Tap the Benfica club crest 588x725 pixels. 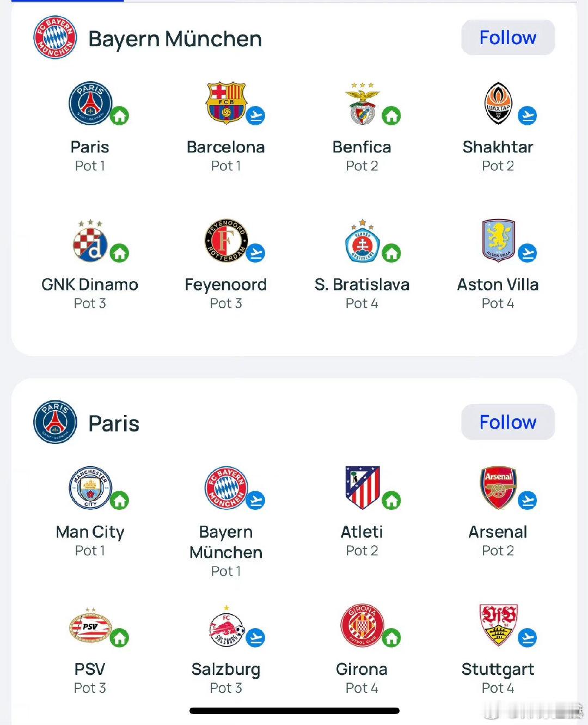tap(362, 103)
